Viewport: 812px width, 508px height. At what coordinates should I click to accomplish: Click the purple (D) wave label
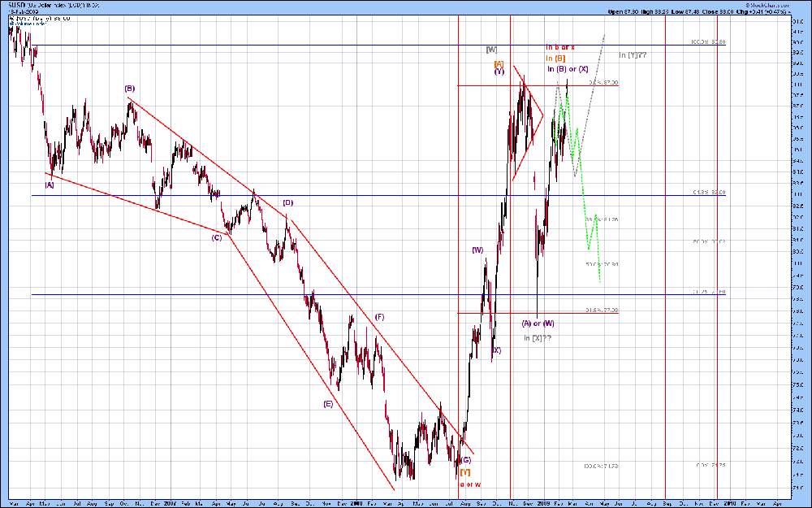[x=288, y=202]
